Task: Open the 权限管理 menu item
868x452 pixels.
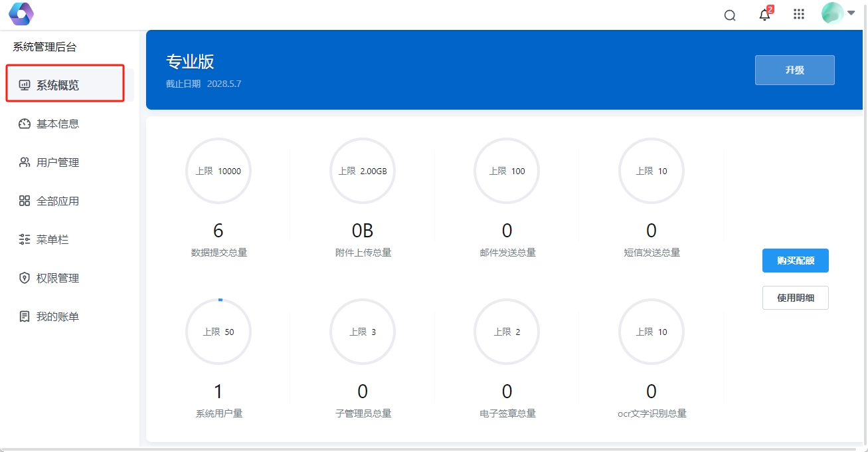Action: [x=57, y=278]
